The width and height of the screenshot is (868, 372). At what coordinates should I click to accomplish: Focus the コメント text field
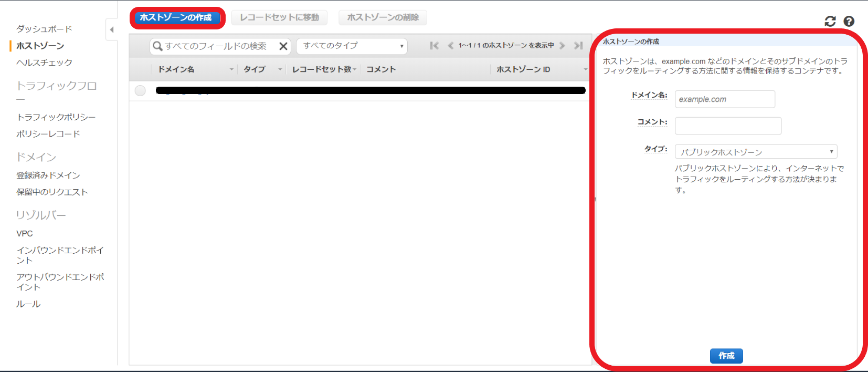click(727, 126)
